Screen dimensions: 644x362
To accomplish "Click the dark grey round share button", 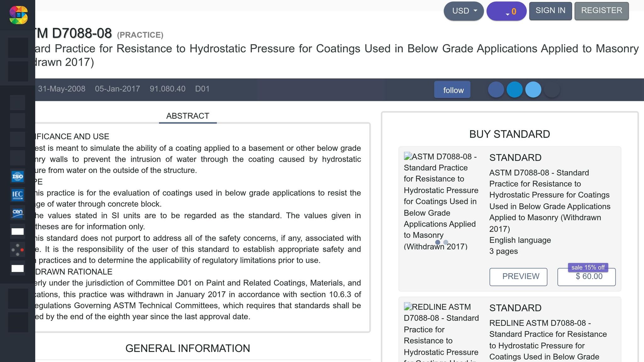I will 552,90.
